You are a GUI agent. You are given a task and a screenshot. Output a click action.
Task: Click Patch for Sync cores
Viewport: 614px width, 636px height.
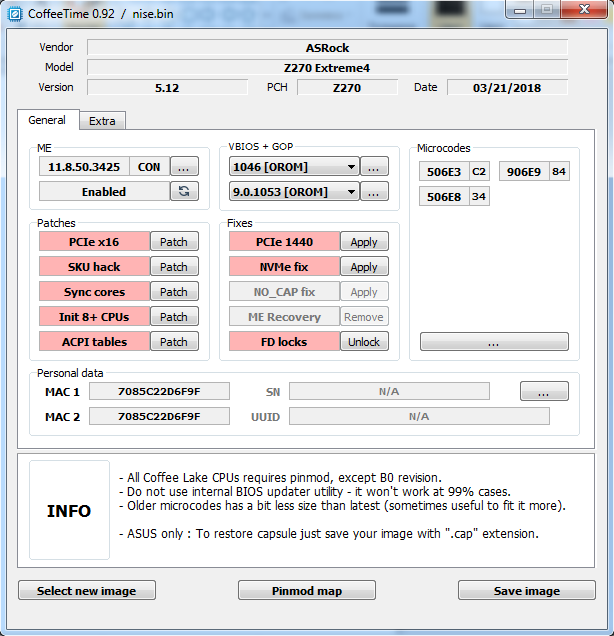(x=174, y=292)
